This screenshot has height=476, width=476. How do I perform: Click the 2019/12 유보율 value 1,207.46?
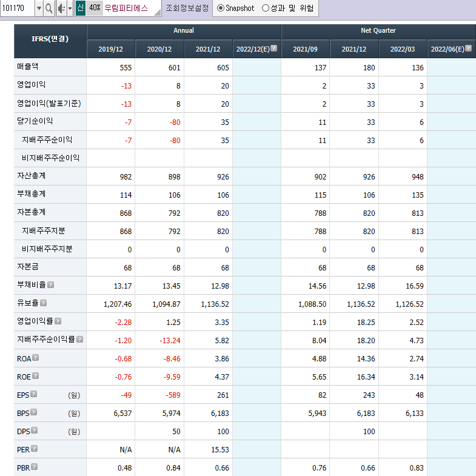click(x=118, y=304)
